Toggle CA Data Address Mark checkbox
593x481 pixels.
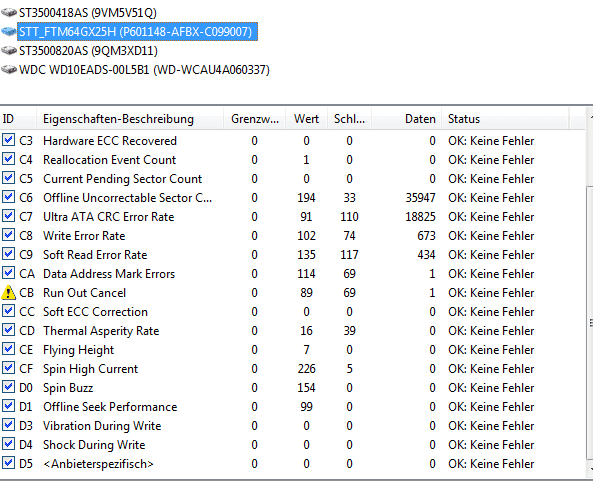point(8,273)
